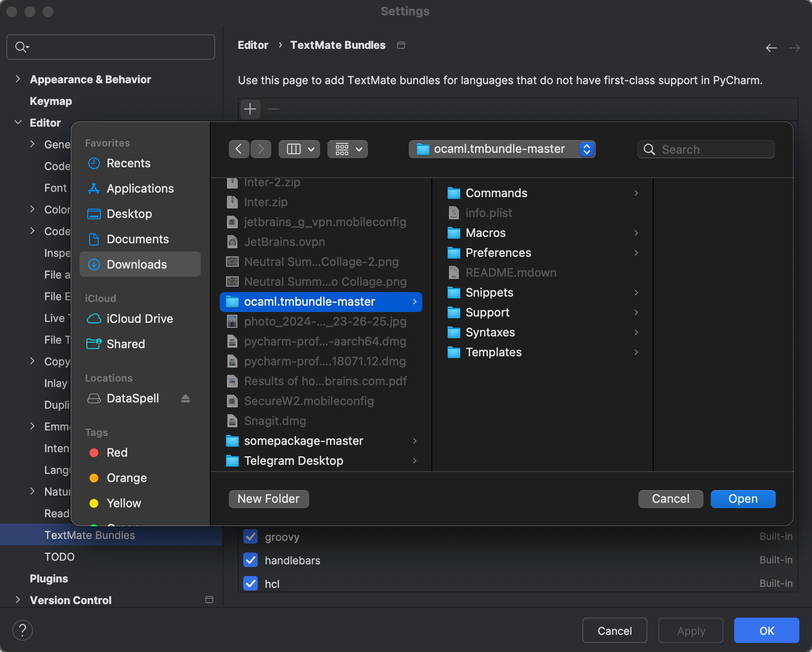The image size is (812, 652).
Task: Click the back arrow in the file dialog
Action: (239, 149)
